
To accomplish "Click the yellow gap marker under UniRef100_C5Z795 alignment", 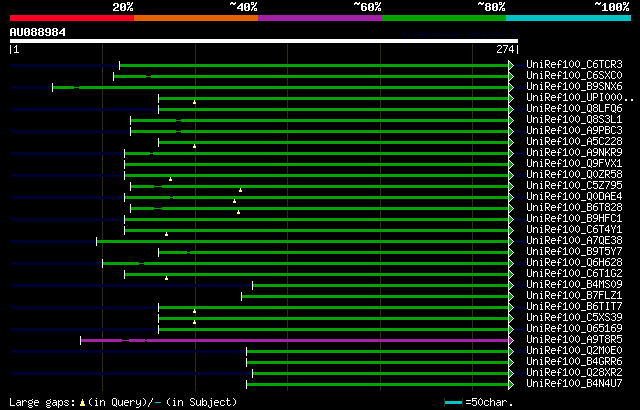I will pyautogui.click(x=240, y=190).
